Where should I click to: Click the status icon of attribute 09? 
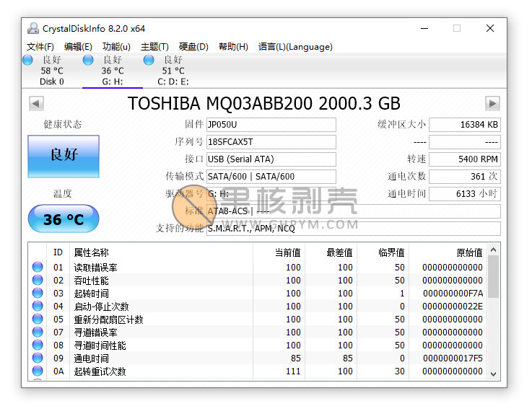pyautogui.click(x=38, y=358)
